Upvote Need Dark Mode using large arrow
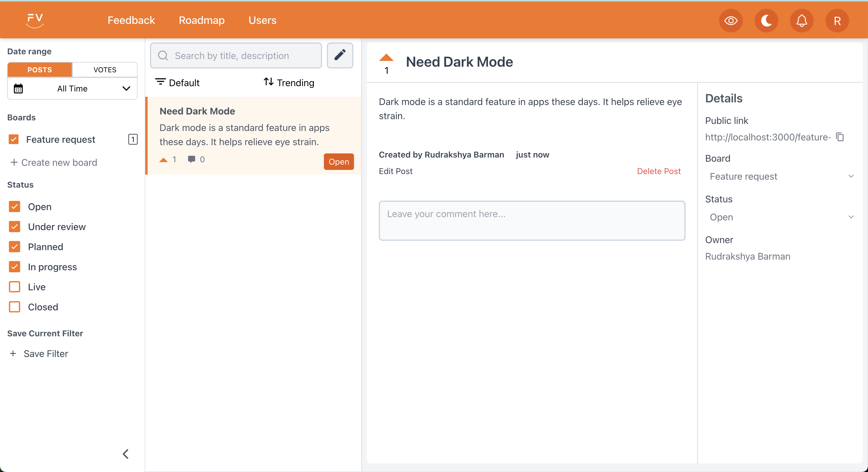 (x=386, y=58)
